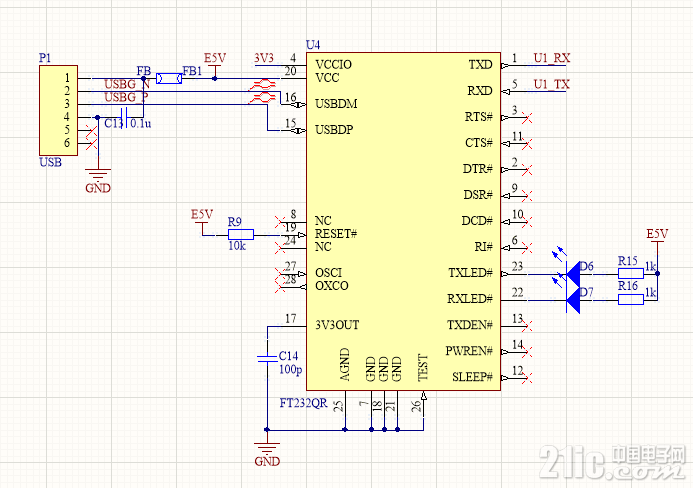Click pin 6 on connector P1
Image resolution: width=693 pixels, height=488 pixels.
[67, 143]
